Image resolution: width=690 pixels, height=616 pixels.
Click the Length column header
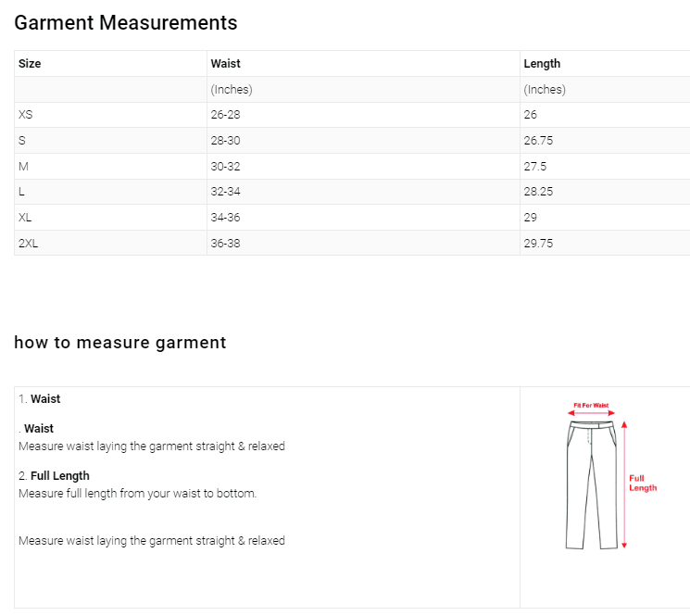(x=542, y=64)
